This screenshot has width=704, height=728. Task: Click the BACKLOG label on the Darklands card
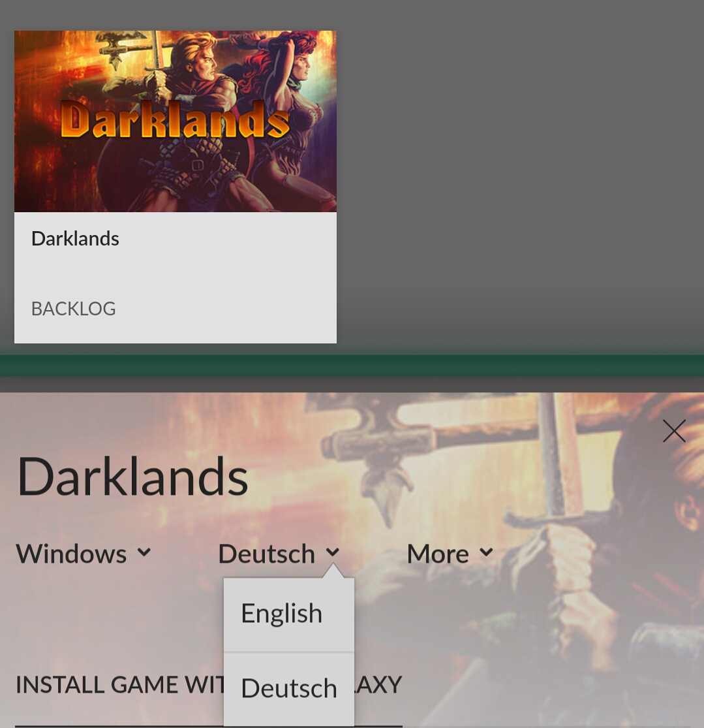73,309
